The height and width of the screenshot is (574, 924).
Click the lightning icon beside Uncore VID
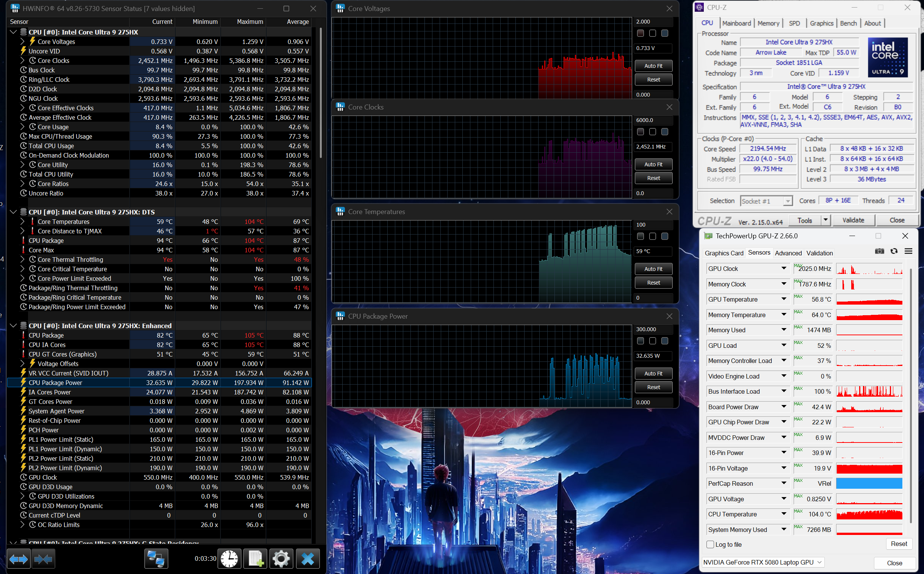(x=23, y=51)
